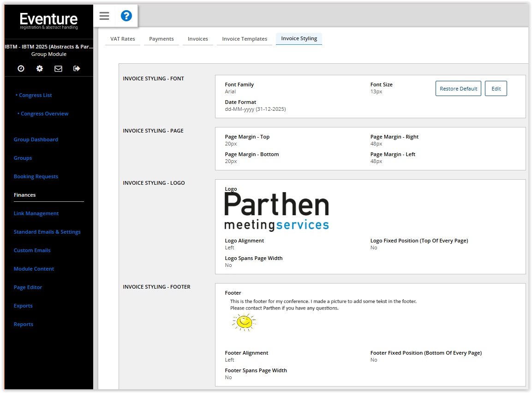
Task: Select the Invoice Styling tab
Action: click(299, 38)
